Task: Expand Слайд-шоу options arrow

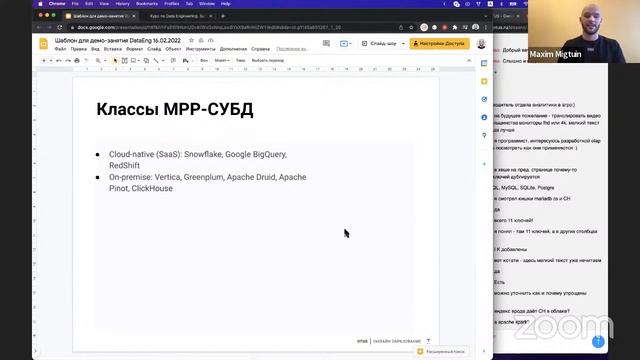Action: pos(403,43)
